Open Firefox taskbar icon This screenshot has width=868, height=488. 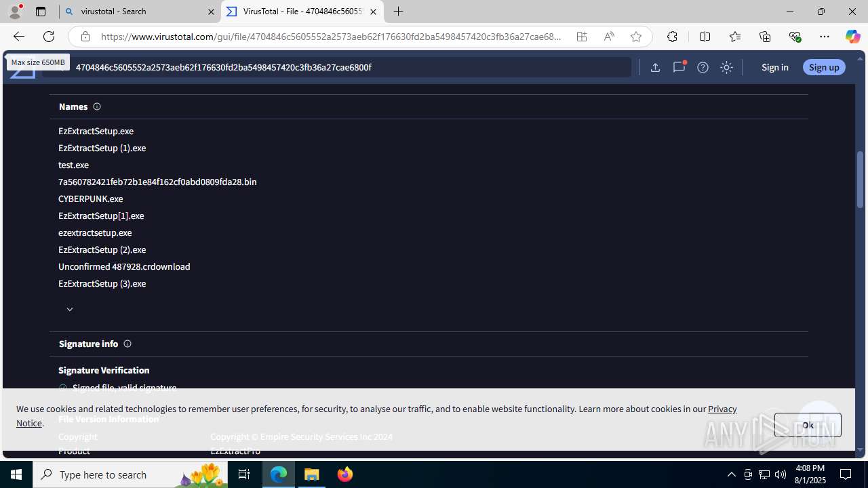point(344,474)
